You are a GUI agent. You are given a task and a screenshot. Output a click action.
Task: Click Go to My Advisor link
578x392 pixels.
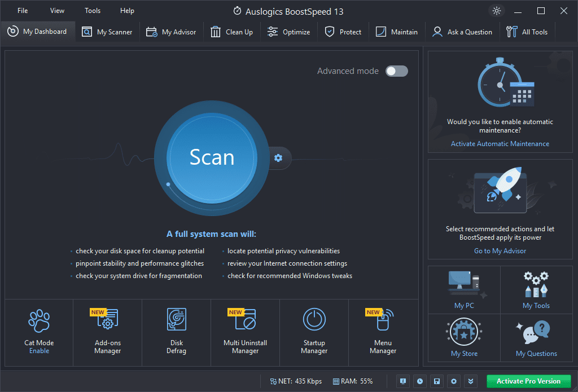(x=500, y=251)
